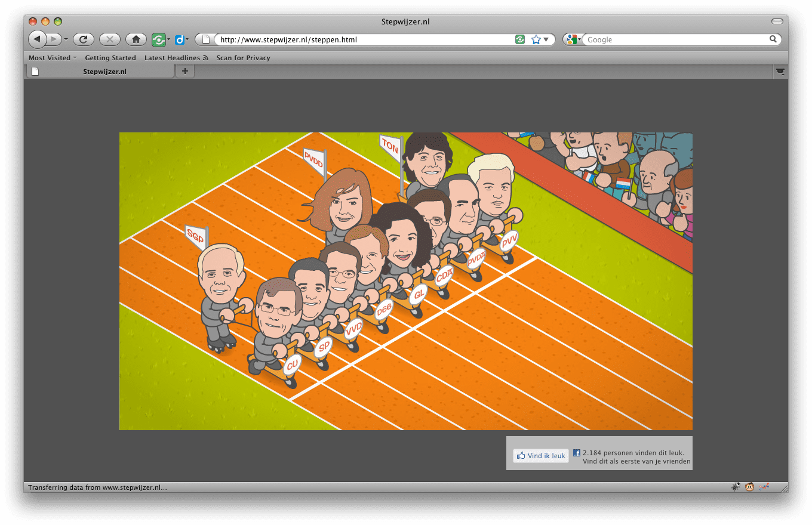This screenshot has width=812, height=525.
Task: Click the VVD scooter sign
Action: pyautogui.click(x=353, y=329)
